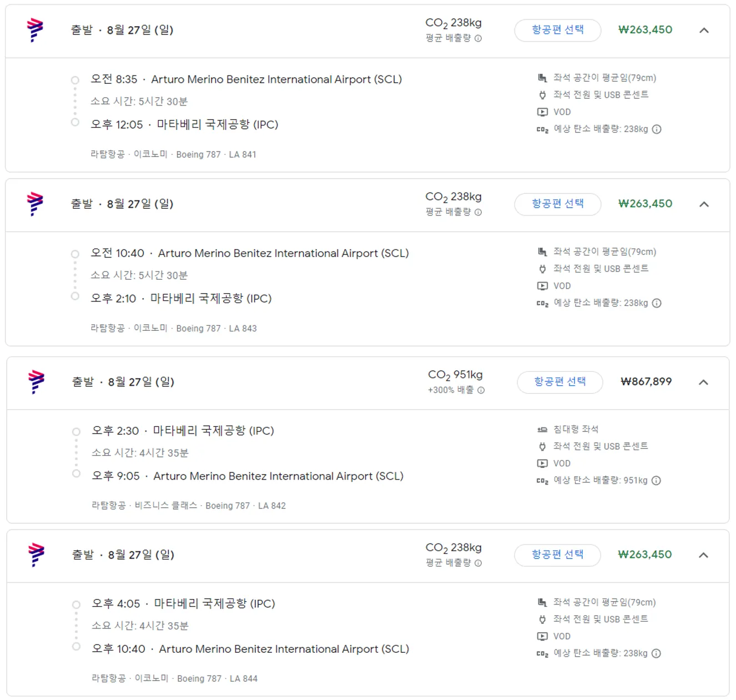Click lie-flat seat icon in LA 842 details

542,430
